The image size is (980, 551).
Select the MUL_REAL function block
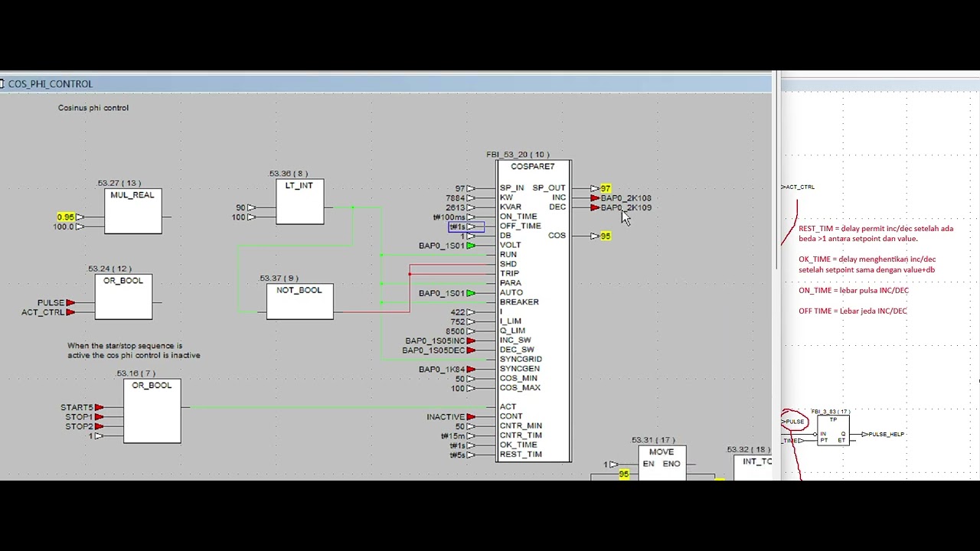pyautogui.click(x=133, y=211)
